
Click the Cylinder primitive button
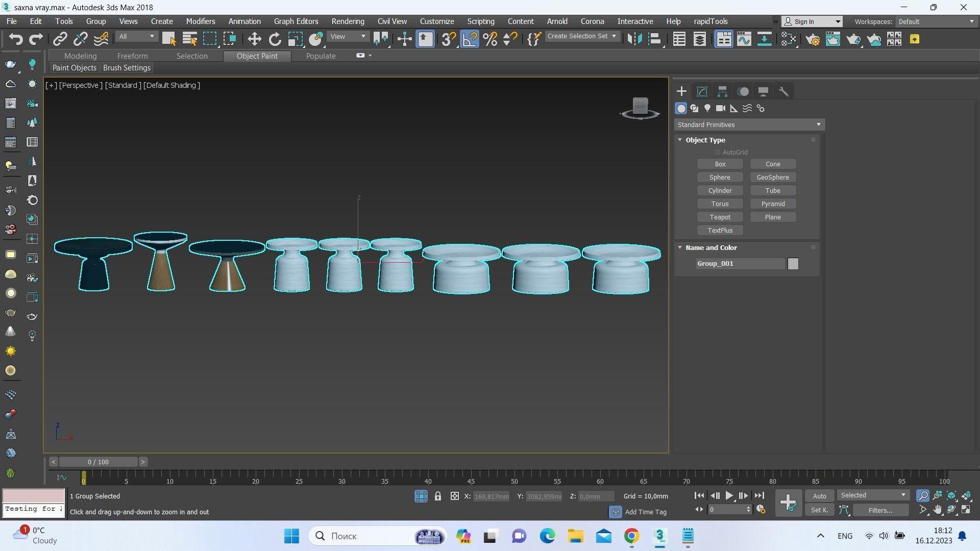pyautogui.click(x=720, y=191)
